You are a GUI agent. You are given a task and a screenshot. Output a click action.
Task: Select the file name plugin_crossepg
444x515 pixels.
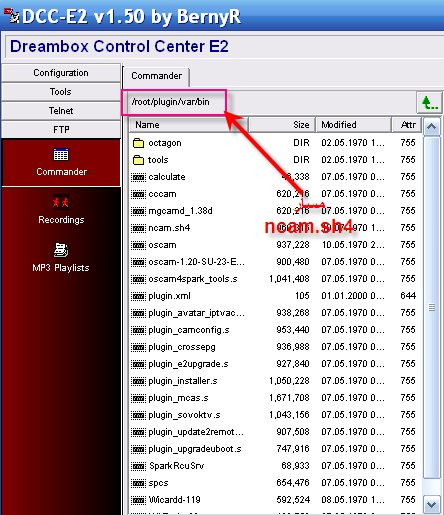tap(182, 347)
